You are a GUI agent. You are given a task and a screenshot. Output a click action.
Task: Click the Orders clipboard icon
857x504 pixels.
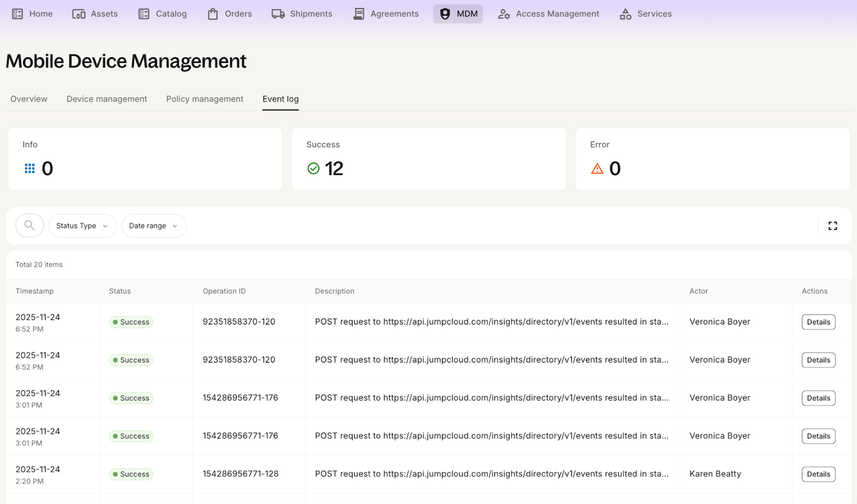213,14
